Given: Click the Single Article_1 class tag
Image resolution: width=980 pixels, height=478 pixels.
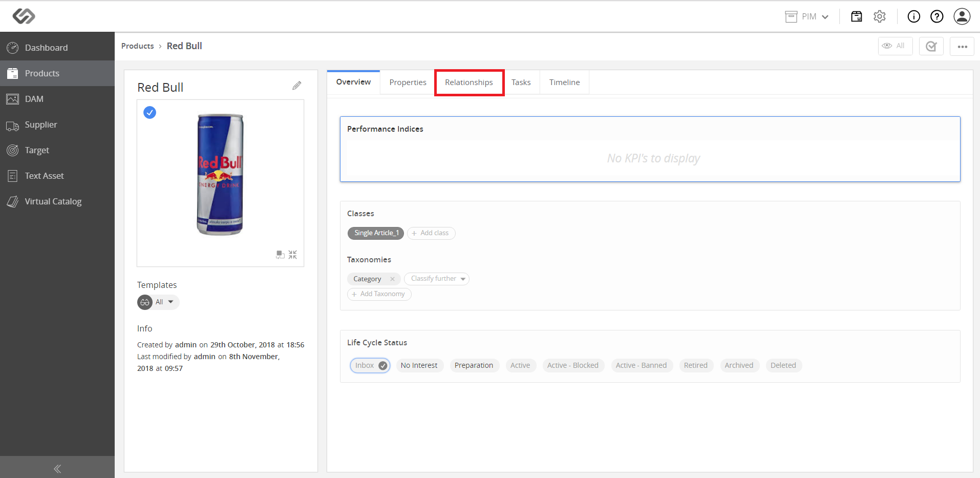Looking at the screenshot, I should pyautogui.click(x=376, y=233).
